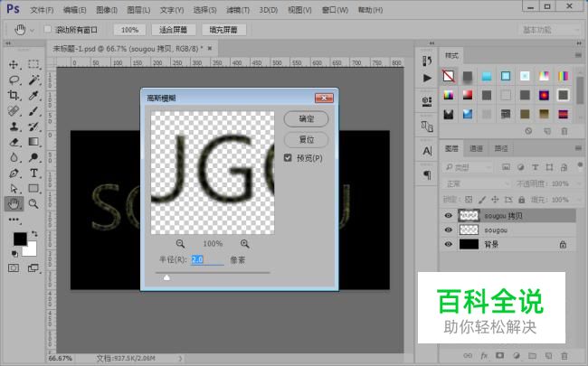Change screen mode icon in toolbox
Viewport: 588px width, 366px height.
[x=33, y=268]
